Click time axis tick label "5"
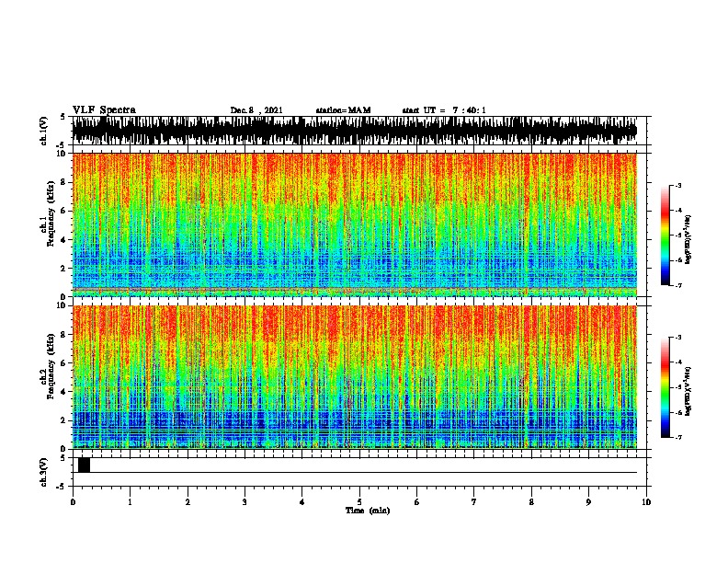 coord(359,502)
